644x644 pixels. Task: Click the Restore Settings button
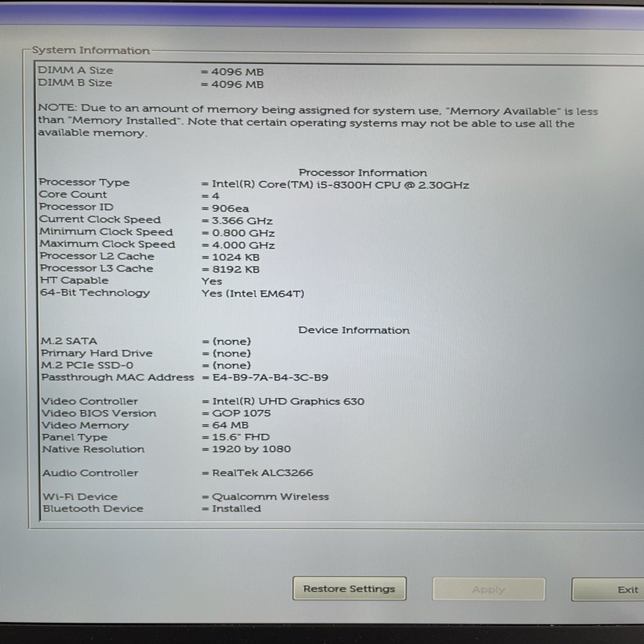349,588
